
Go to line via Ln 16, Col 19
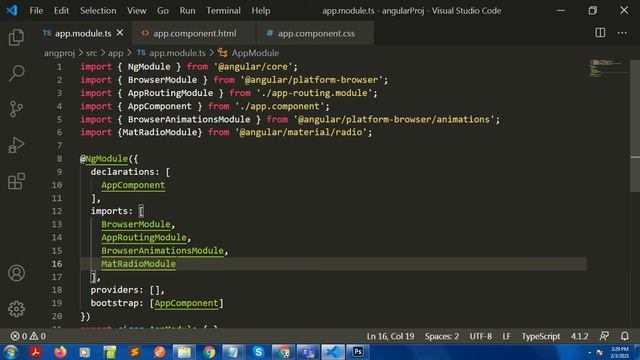(390, 336)
